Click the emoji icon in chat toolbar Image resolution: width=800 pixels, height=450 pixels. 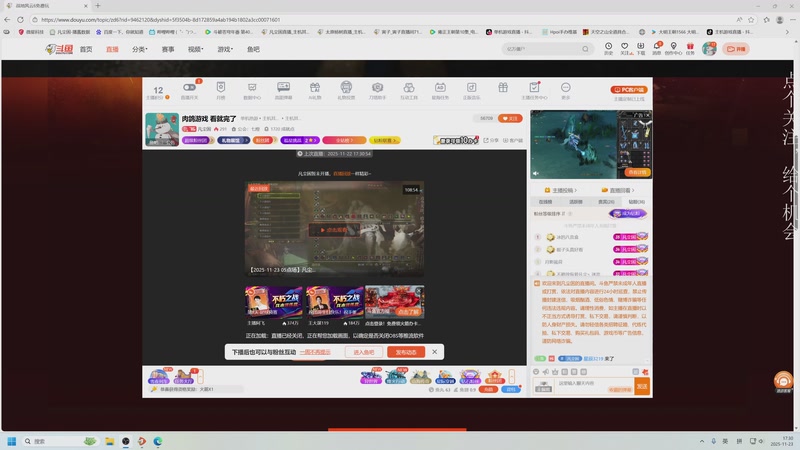[536, 372]
